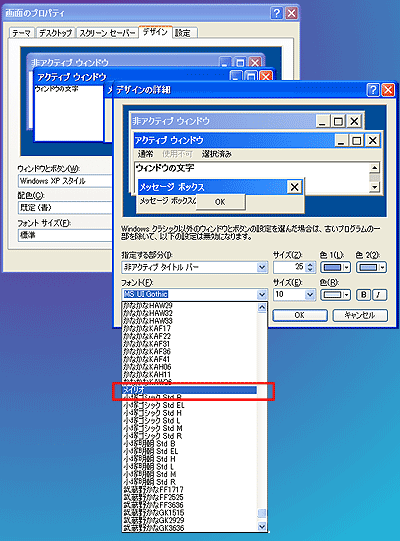The width and height of the screenshot is (400, 541).
Task: Click キャンセル in the デザインの詳細 dialog
Action: click(x=360, y=315)
